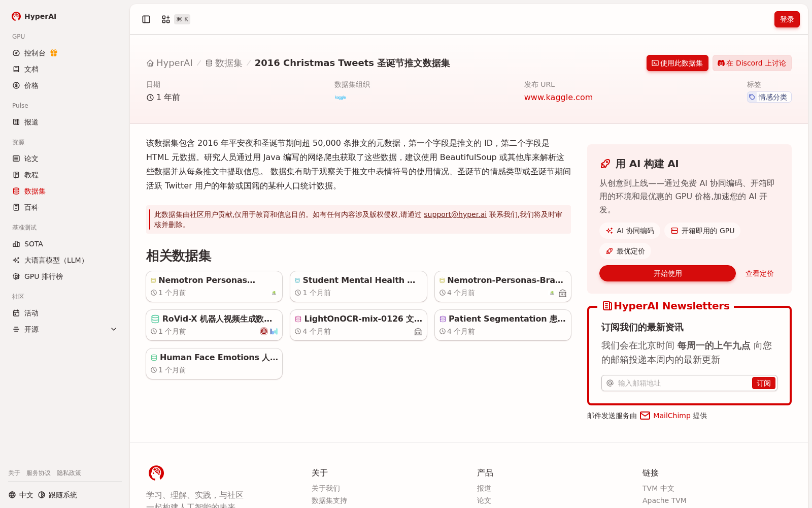The width and height of the screenshot is (812, 508).
Task: Open Apache TVM footer link
Action: click(x=664, y=500)
